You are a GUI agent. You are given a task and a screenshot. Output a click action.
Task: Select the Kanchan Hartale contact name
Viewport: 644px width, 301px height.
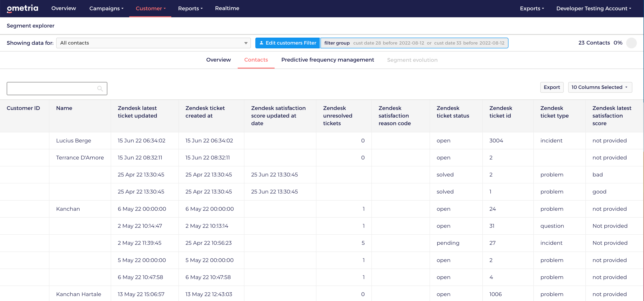tap(78, 294)
